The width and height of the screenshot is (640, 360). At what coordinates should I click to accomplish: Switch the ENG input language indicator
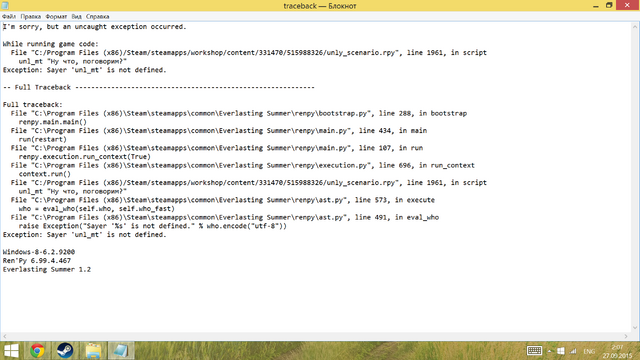[589, 351]
